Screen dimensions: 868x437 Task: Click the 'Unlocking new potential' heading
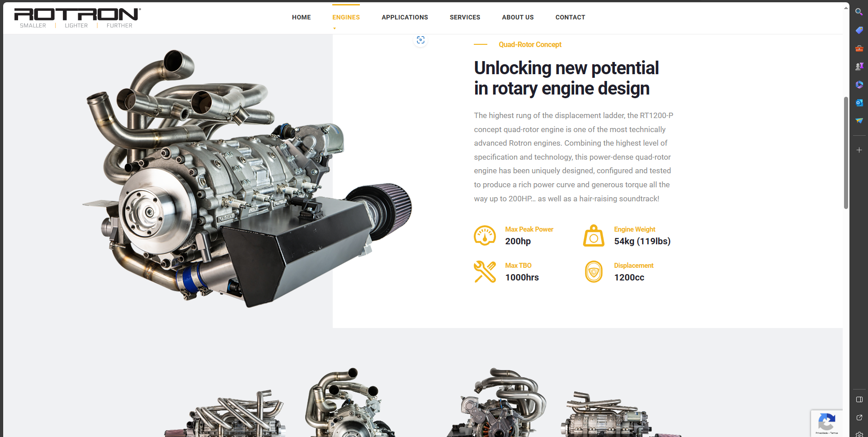point(566,68)
